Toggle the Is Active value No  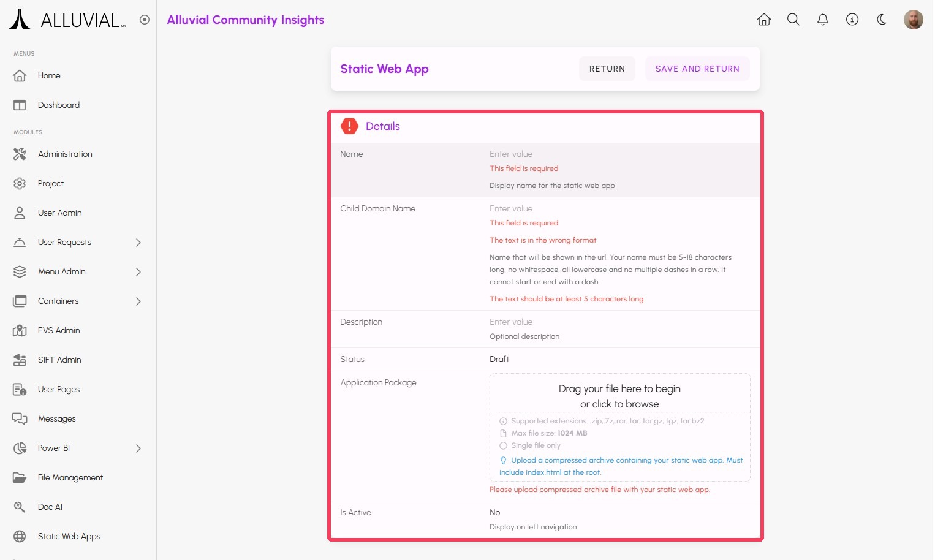[495, 512]
